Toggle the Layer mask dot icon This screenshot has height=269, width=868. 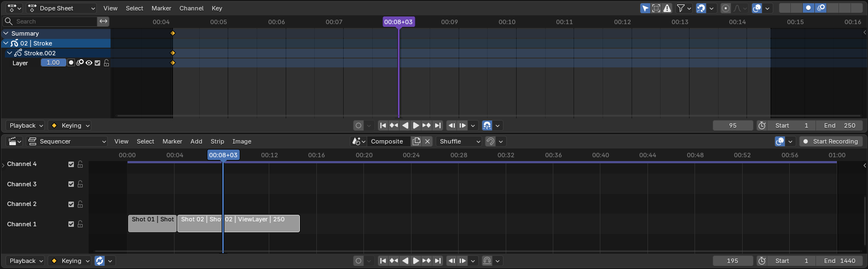[x=71, y=63]
